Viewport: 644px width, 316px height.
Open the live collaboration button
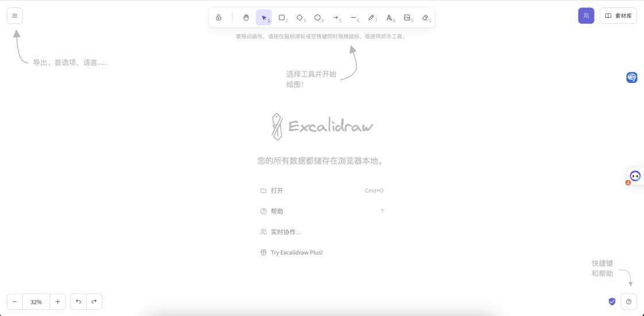pyautogui.click(x=586, y=16)
